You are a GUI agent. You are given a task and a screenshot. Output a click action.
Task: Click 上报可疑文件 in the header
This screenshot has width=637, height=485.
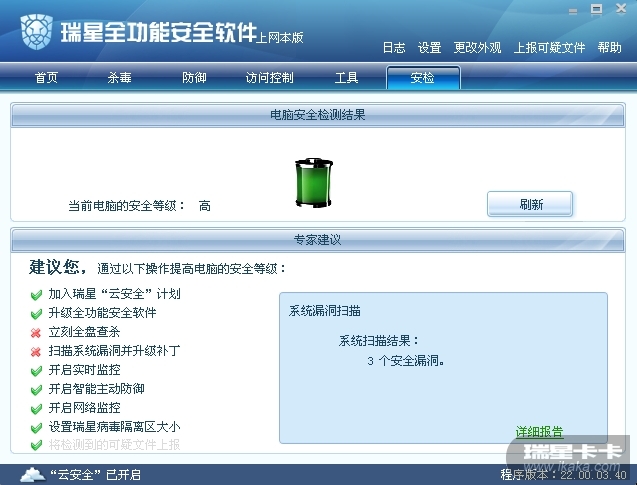(549, 48)
